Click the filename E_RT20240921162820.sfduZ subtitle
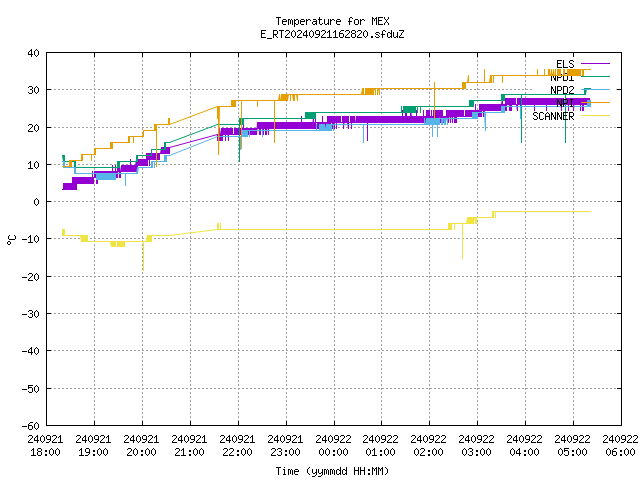Image resolution: width=640 pixels, height=480 pixels. pos(332,34)
